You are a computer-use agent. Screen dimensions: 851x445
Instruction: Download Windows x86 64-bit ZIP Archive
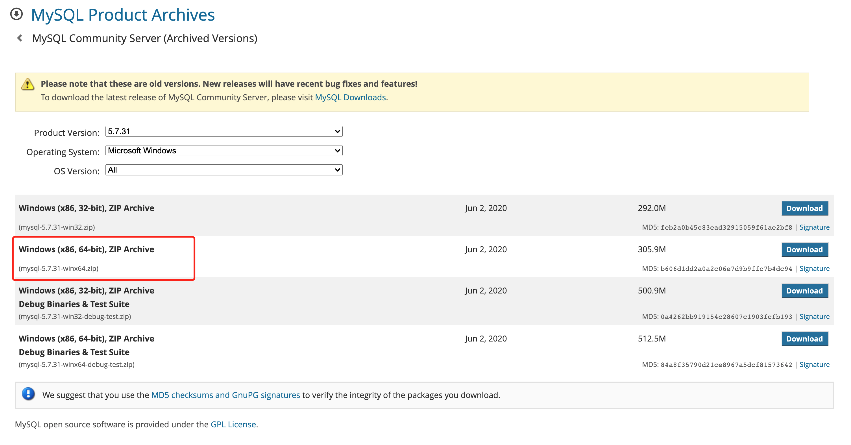coord(804,250)
